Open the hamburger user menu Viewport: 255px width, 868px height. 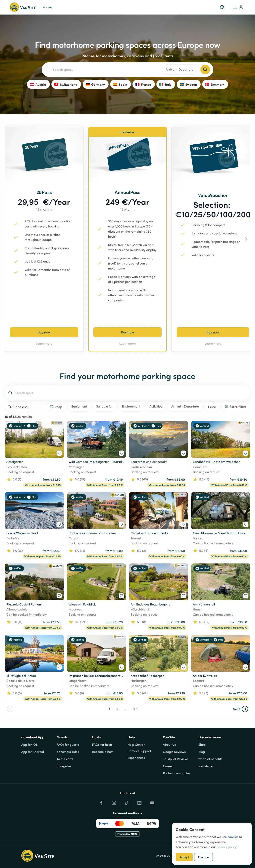238,7
